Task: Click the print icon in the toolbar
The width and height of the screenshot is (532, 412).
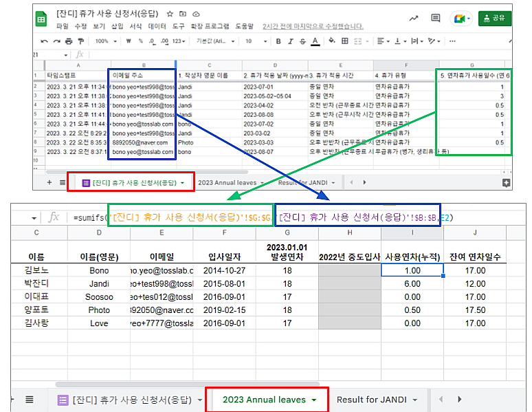Action: coord(67,41)
